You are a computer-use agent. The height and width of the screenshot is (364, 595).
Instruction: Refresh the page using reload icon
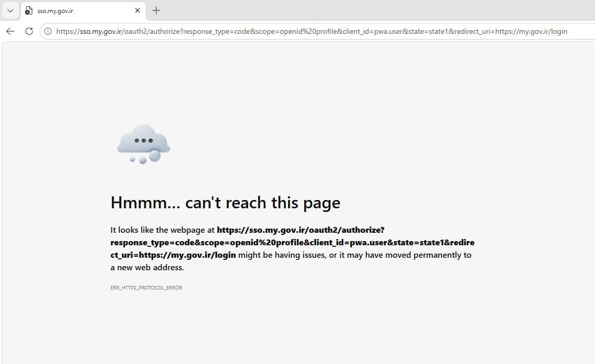(x=29, y=31)
